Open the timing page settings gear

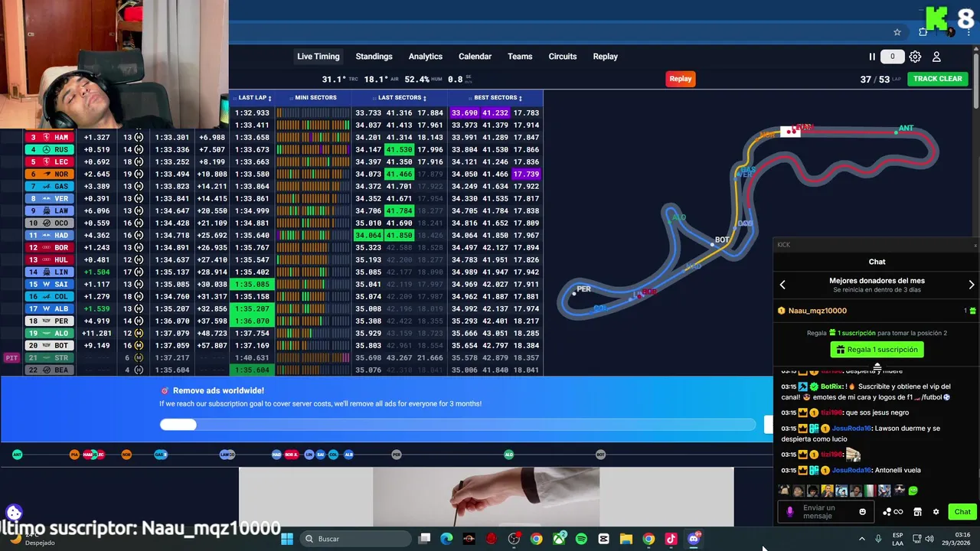point(915,57)
